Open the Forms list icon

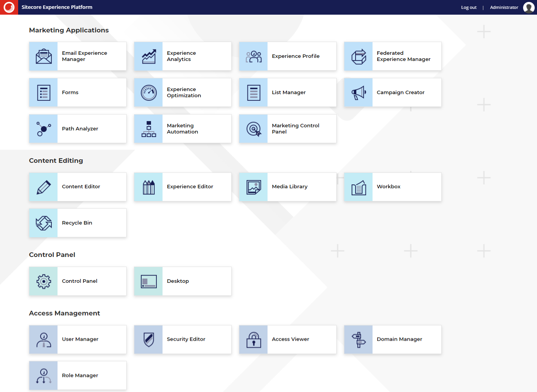[44, 93]
